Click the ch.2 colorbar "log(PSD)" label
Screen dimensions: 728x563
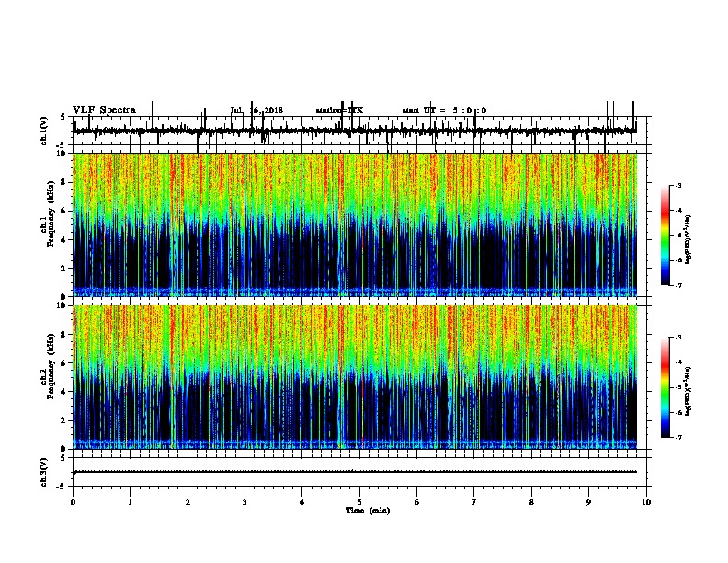(x=688, y=391)
